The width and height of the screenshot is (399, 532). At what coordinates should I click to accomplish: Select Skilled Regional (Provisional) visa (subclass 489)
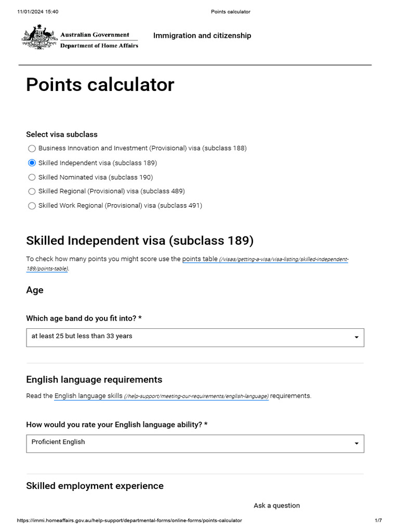point(32,191)
